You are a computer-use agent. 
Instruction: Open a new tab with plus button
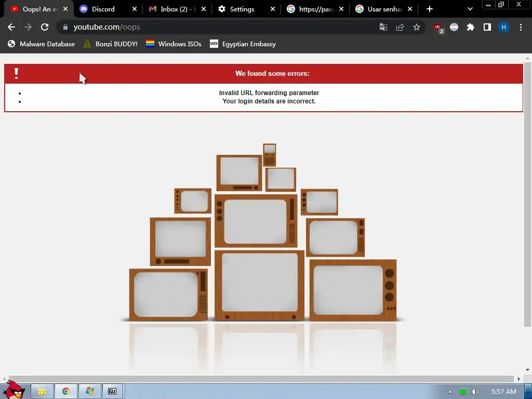click(x=430, y=9)
